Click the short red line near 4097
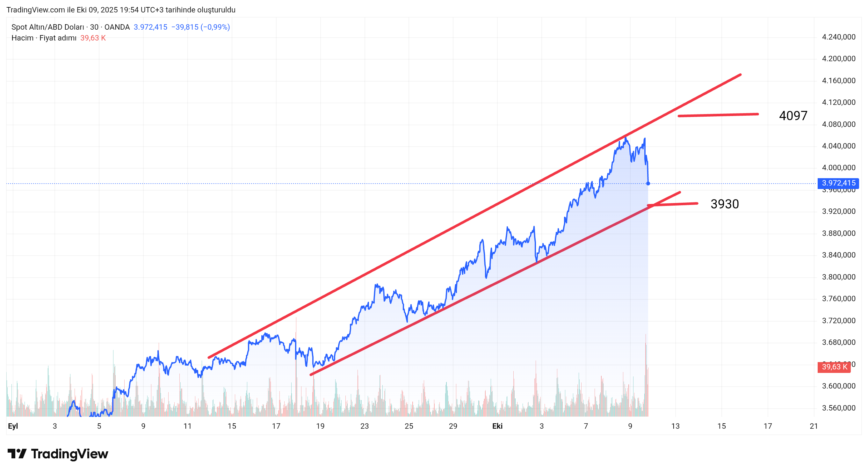The image size is (868, 473). (718, 115)
